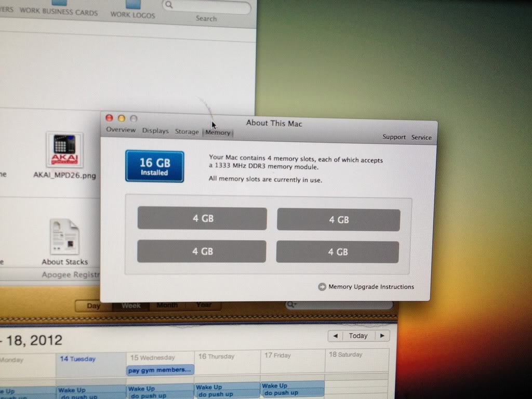The width and height of the screenshot is (532, 399).
Task: Click Memory Upgrade Instructions link
Action: click(x=371, y=287)
